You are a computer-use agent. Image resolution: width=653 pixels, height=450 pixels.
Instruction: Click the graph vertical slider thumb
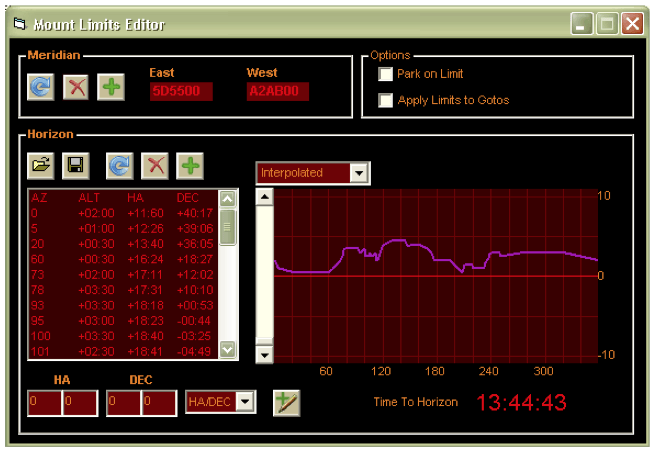264,341
